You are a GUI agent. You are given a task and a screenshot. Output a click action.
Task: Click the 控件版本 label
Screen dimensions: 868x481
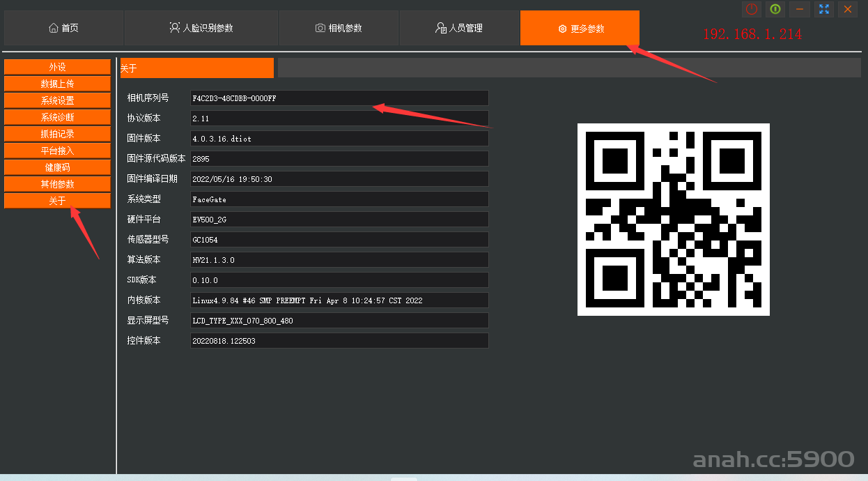pyautogui.click(x=144, y=340)
